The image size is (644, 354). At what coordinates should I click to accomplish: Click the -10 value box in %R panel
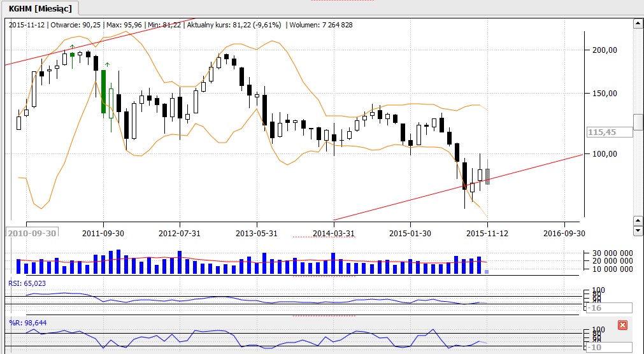coord(609,348)
